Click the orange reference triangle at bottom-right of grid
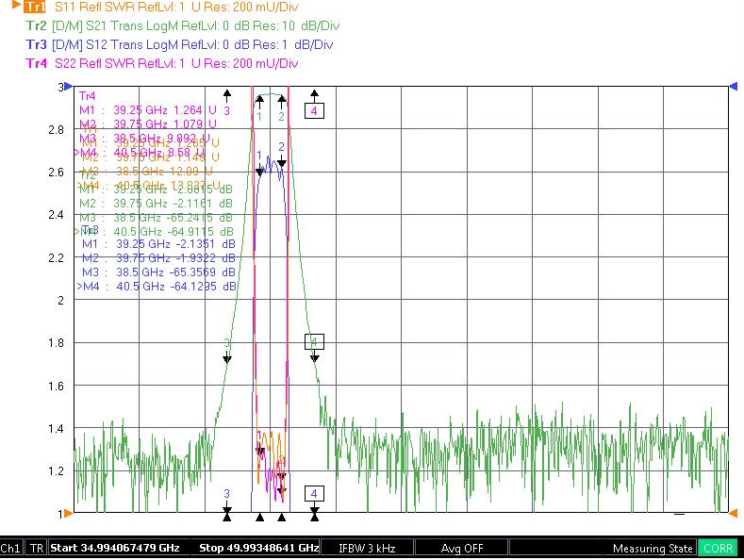 tap(733, 513)
